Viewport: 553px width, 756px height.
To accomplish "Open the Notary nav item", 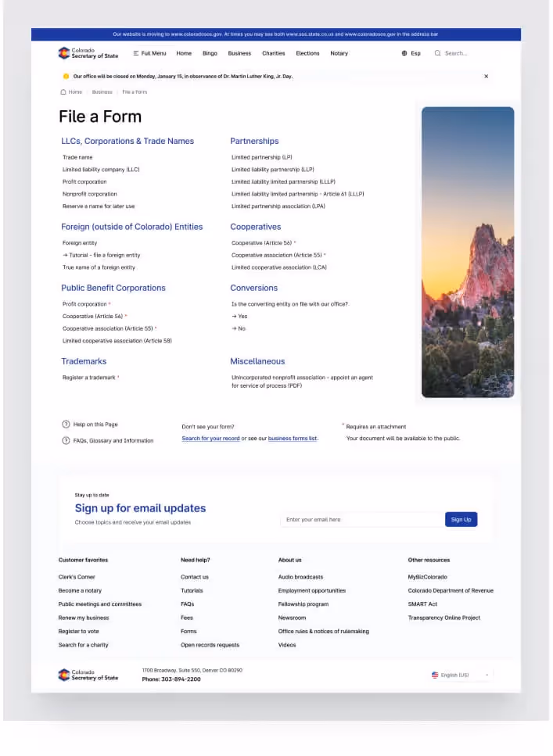I will point(339,53).
